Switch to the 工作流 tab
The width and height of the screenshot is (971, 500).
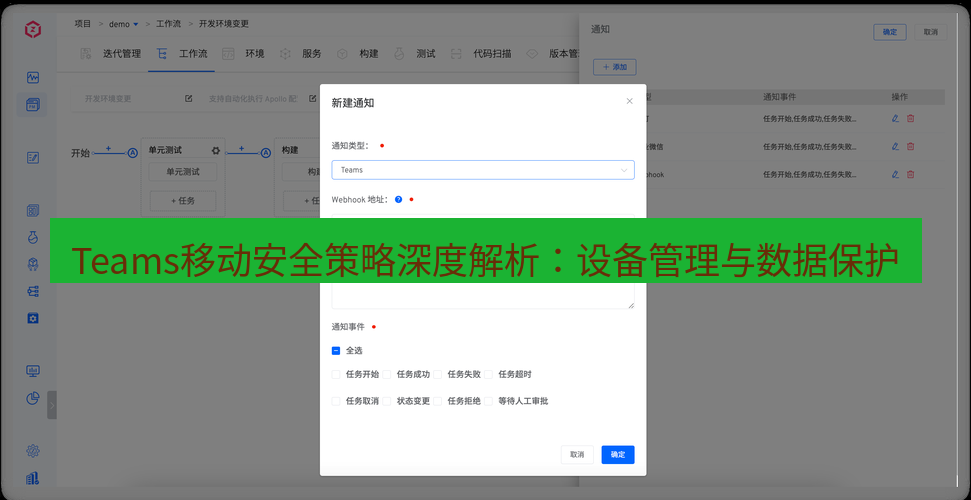tap(181, 54)
